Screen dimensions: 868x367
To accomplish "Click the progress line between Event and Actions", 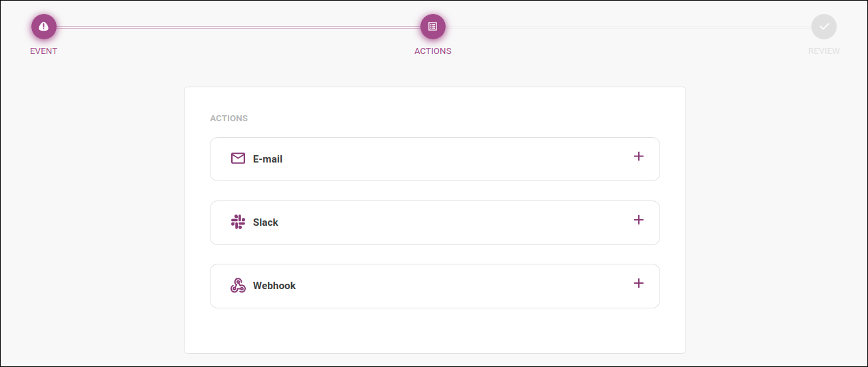I will (x=238, y=27).
